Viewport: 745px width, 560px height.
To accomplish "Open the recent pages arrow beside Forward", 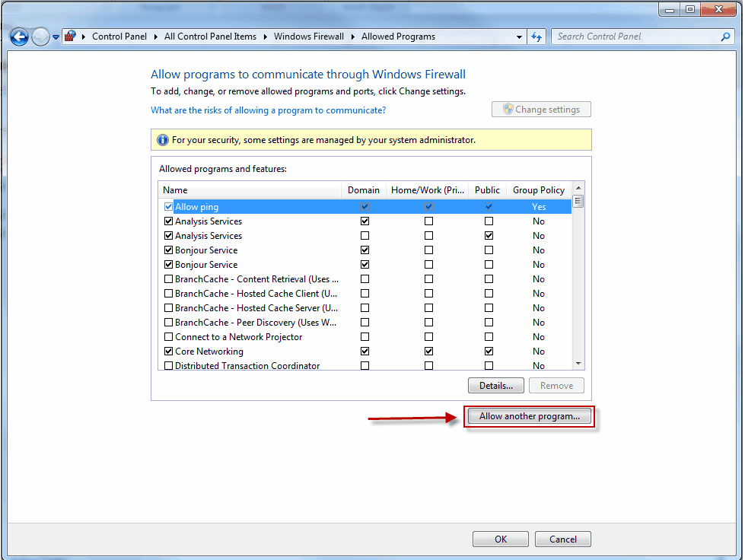I will click(56, 37).
